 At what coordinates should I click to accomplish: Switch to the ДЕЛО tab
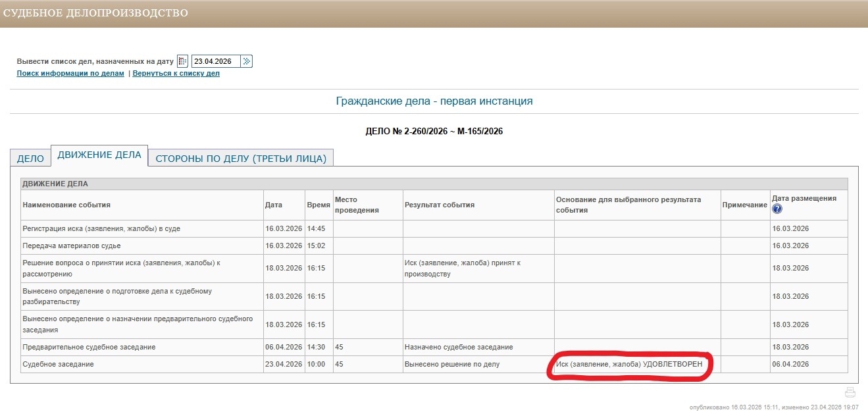coord(30,159)
